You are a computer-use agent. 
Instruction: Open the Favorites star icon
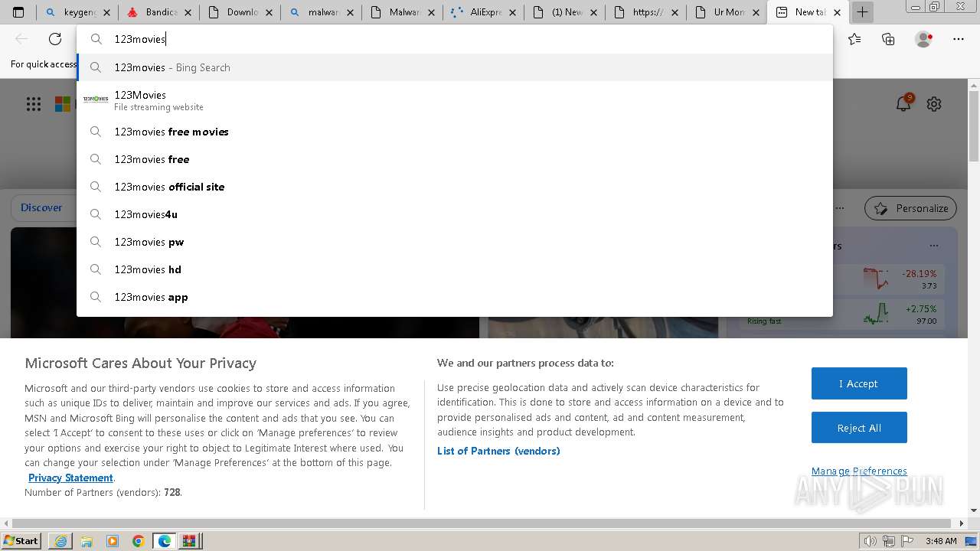(854, 39)
